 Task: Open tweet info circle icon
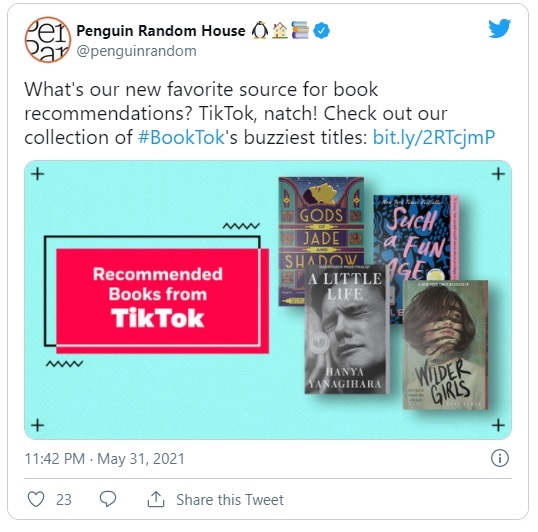(500, 458)
